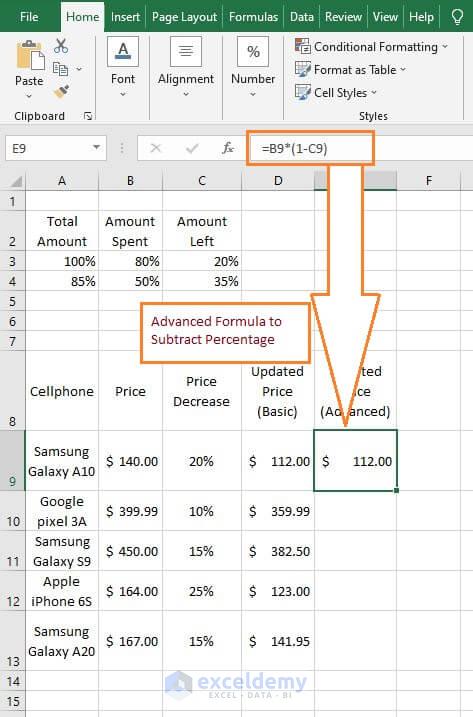This screenshot has height=717, width=473.
Task: Click cell B4 showing 50%
Action: point(130,281)
